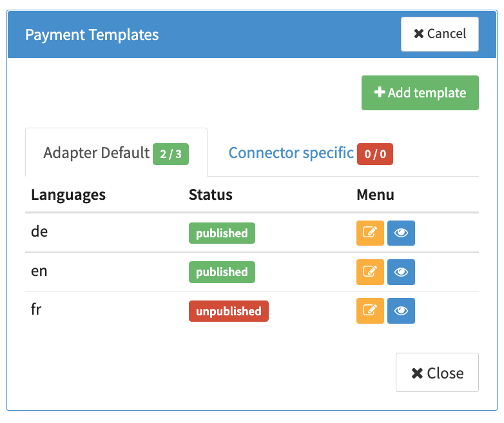Preview the unpublished fr template
504x423 pixels.
point(401,311)
